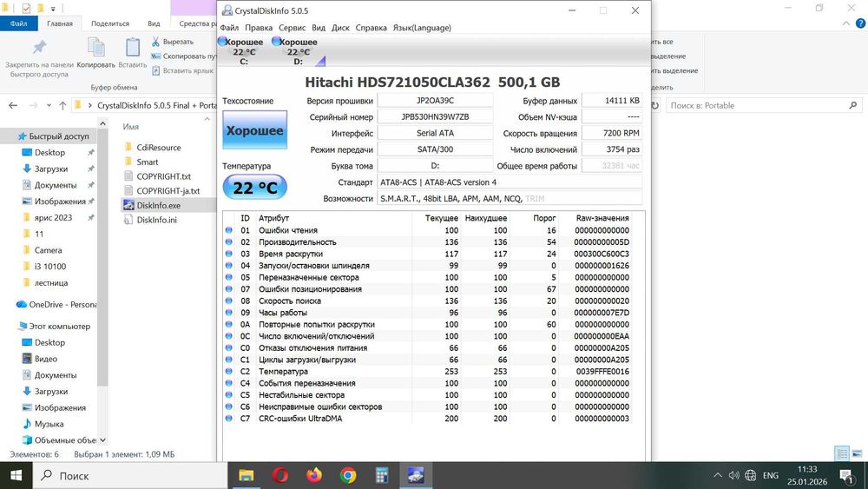
Task: Click the Порог column header
Action: pos(544,218)
